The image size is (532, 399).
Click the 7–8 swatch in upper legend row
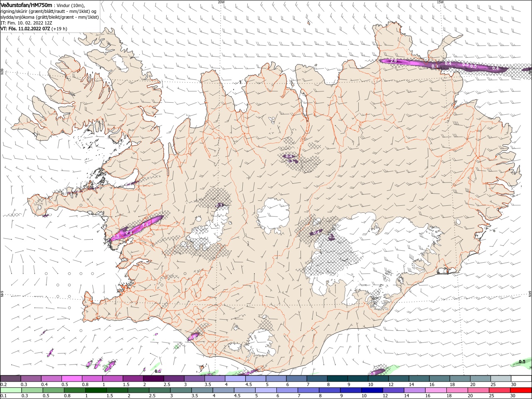(x=317, y=379)
